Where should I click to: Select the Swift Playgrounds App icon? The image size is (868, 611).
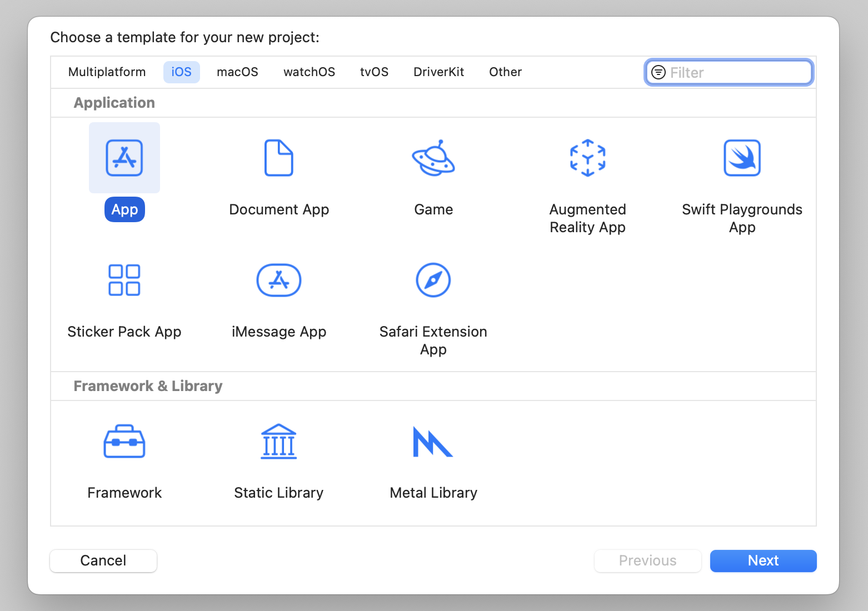(742, 158)
